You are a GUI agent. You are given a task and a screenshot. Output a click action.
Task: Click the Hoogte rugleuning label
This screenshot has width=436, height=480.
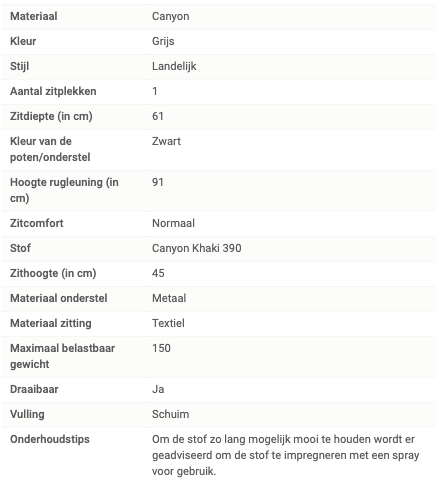click(64, 190)
